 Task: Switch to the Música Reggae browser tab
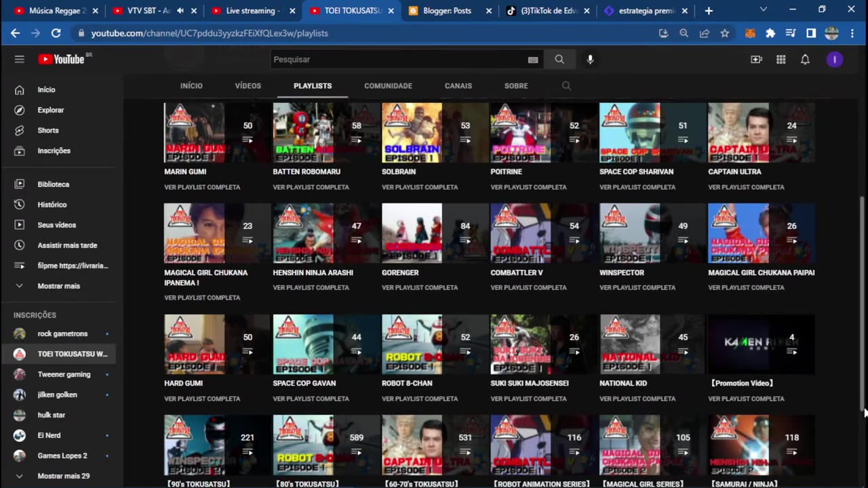click(55, 11)
